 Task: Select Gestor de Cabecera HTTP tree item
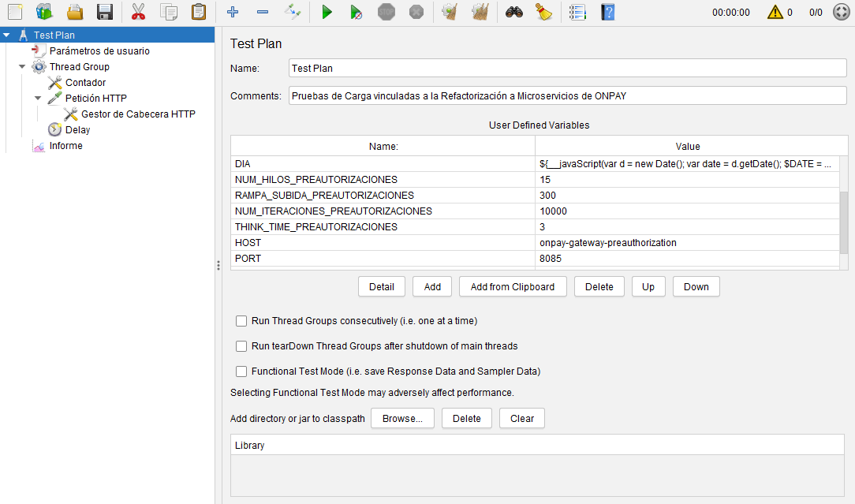pyautogui.click(x=138, y=114)
